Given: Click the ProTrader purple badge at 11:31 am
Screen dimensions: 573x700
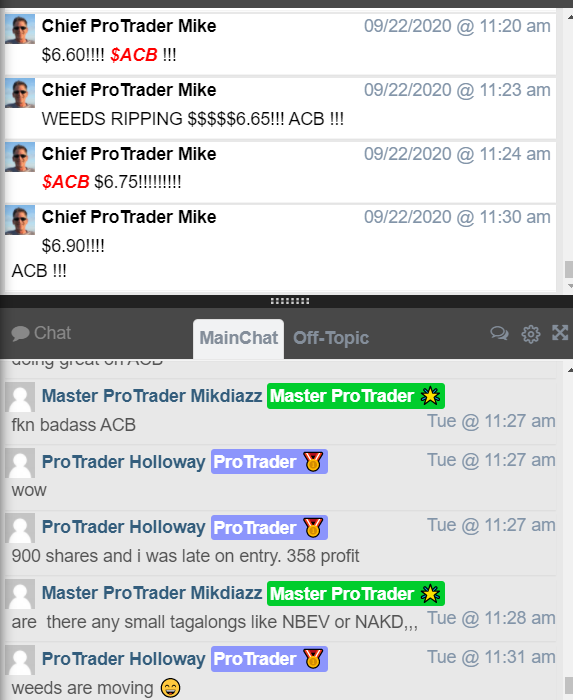Looking at the screenshot, I should (269, 659).
